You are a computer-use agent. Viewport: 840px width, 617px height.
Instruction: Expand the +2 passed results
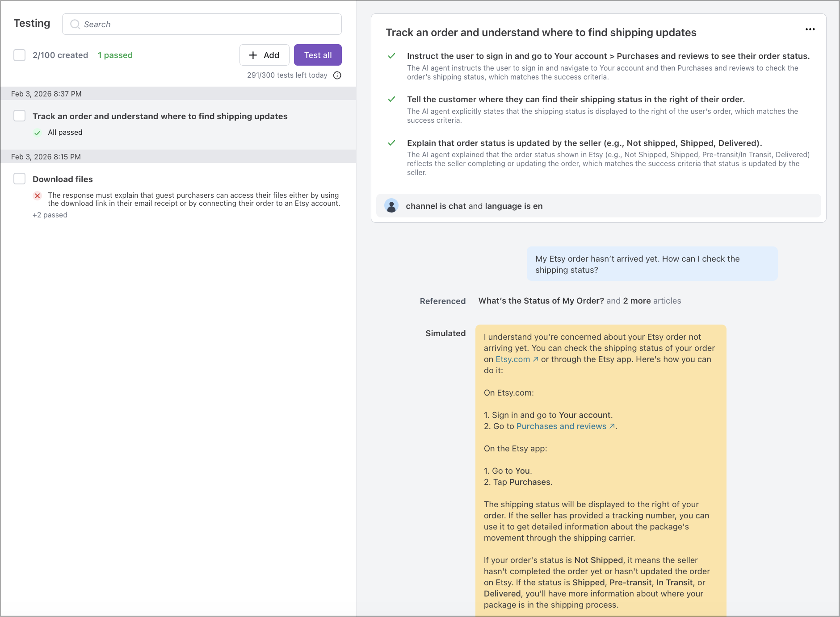click(50, 215)
